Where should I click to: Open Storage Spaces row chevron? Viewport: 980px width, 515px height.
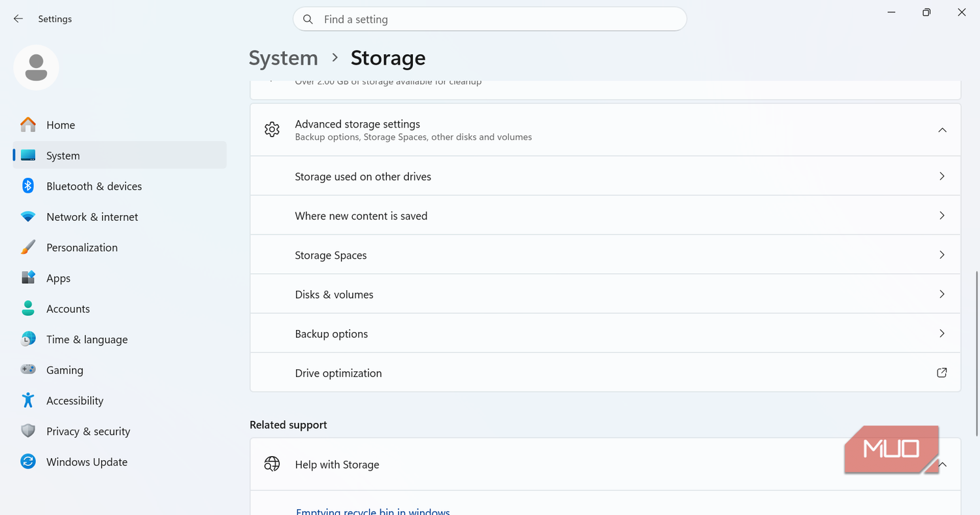pyautogui.click(x=942, y=255)
